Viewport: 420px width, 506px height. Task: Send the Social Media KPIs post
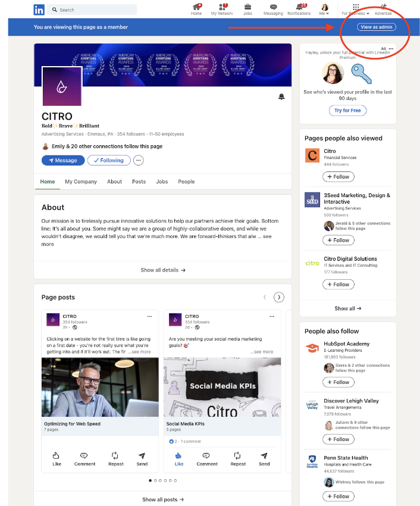coord(264,459)
